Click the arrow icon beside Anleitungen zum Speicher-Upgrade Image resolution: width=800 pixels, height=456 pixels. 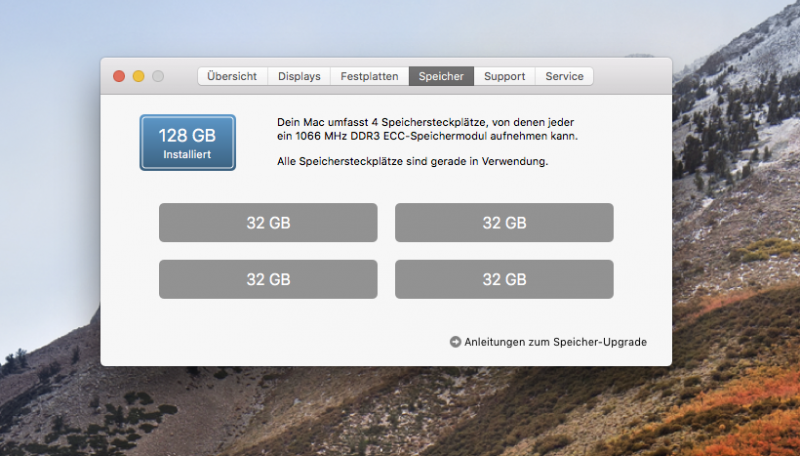[456, 342]
